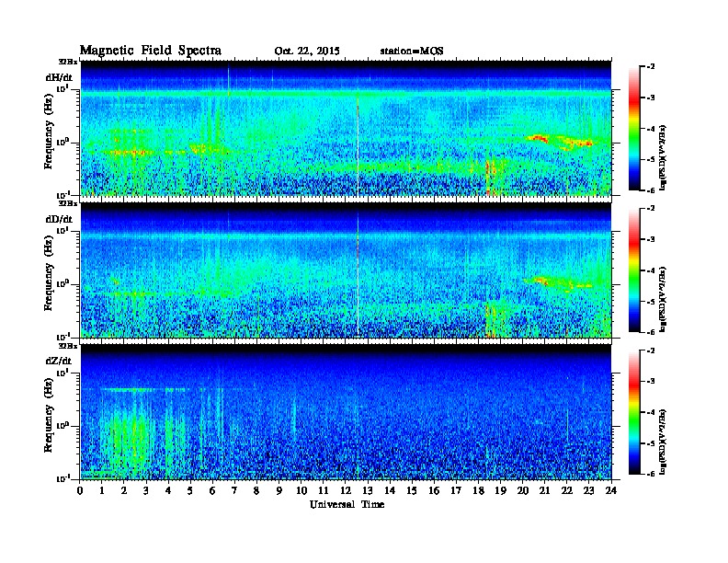Click hour tick label '17' on time axis
Image resolution: width=728 pixels, height=563 pixels.
click(x=456, y=490)
